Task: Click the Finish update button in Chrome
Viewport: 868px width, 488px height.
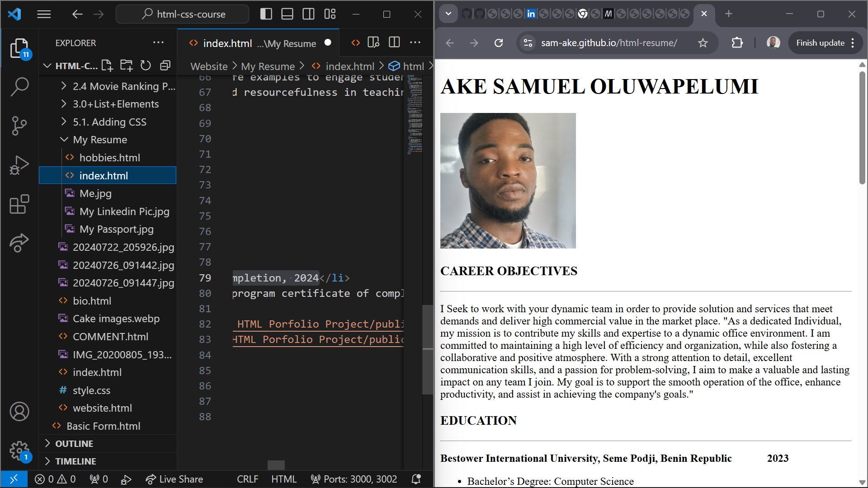Action: 820,43
